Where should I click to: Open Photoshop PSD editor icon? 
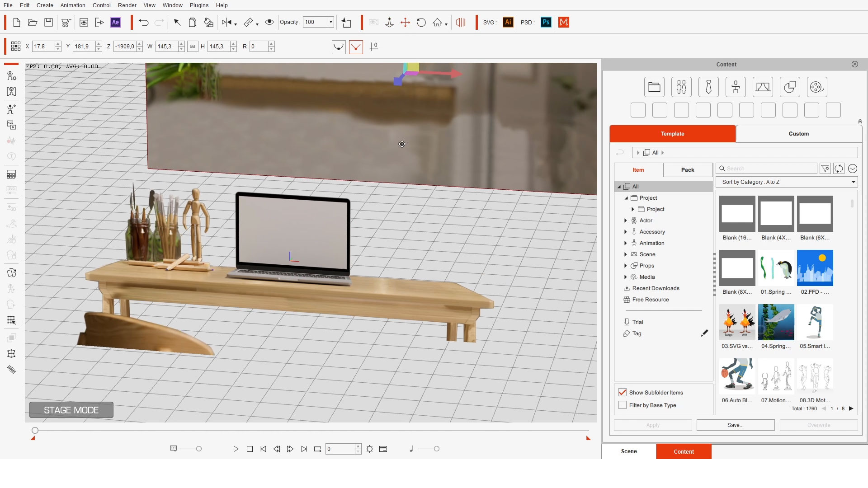[x=546, y=22]
